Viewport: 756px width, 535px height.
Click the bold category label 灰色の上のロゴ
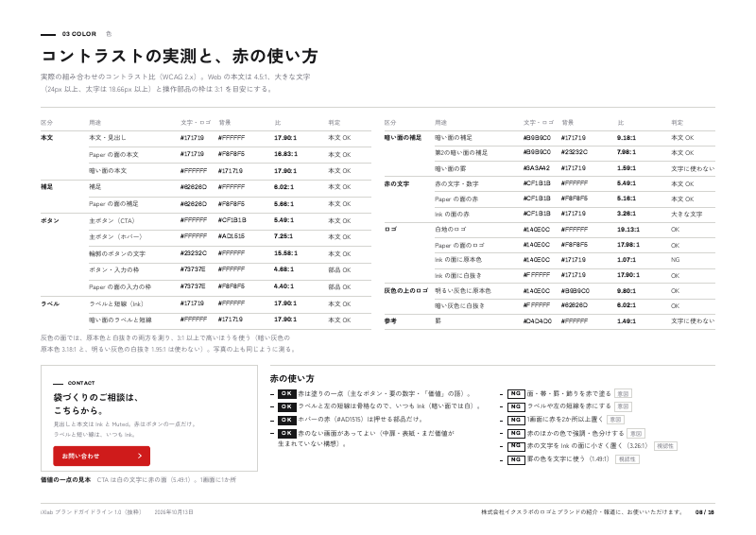coord(406,291)
